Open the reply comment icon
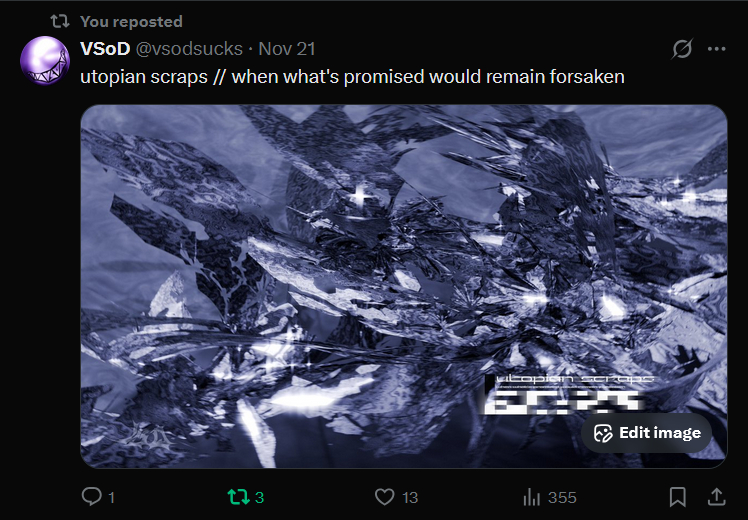Viewport: 748px width, 520px height. pyautogui.click(x=92, y=497)
